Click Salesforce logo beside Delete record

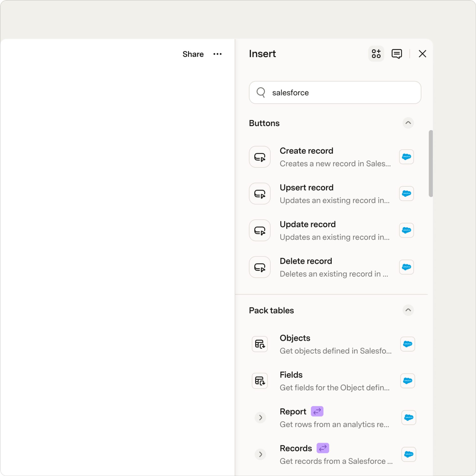click(x=406, y=267)
